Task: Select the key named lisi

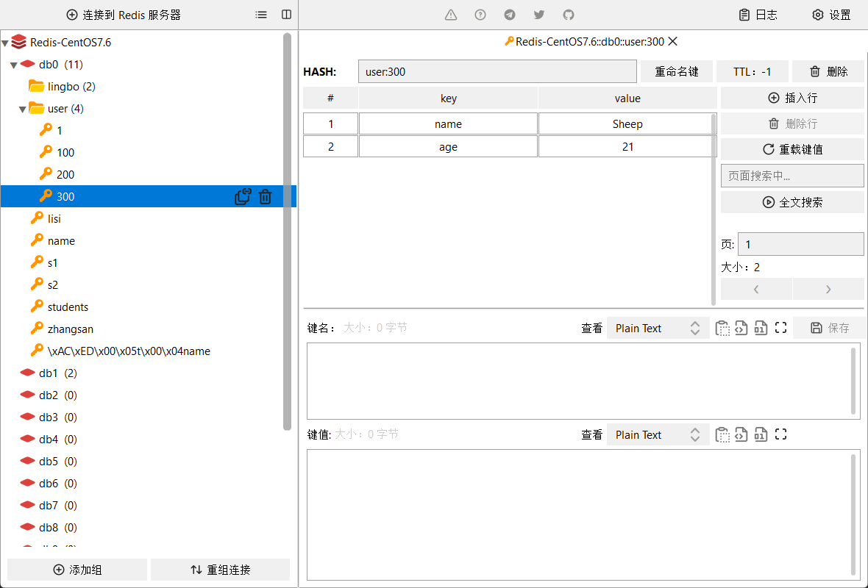Action: 54,218
